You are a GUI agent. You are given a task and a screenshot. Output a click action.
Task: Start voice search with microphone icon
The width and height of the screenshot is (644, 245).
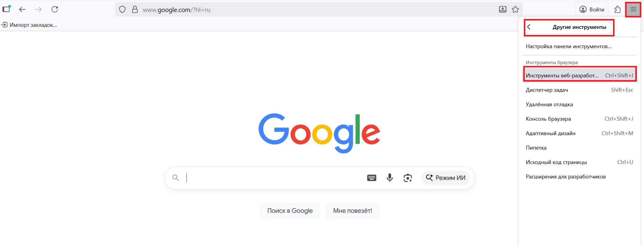point(390,178)
